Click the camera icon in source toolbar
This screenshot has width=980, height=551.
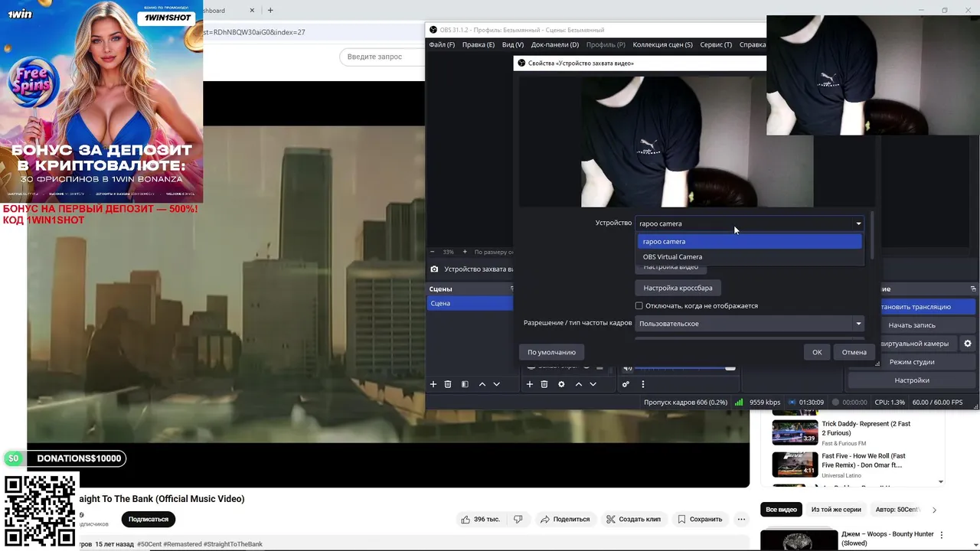coord(434,269)
